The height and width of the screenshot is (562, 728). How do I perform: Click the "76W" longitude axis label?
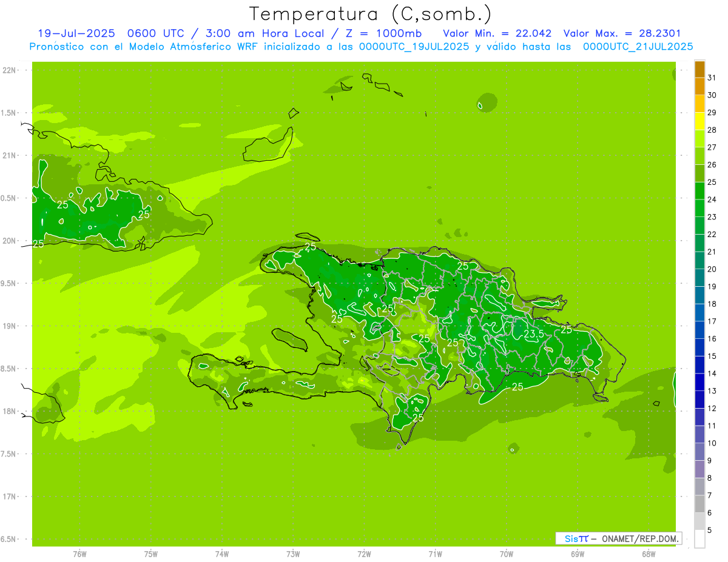tap(79, 554)
